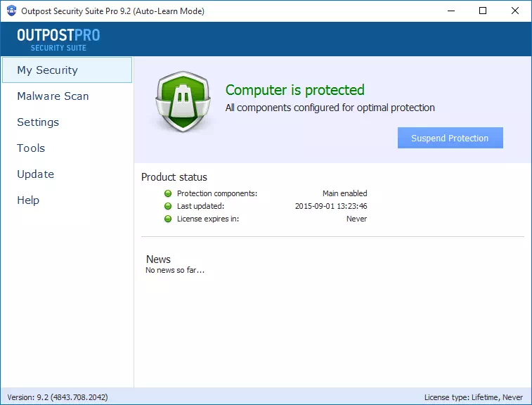The width and height of the screenshot is (532, 405).
Task: Maximize the Outpost Security Suite window
Action: coord(483,11)
